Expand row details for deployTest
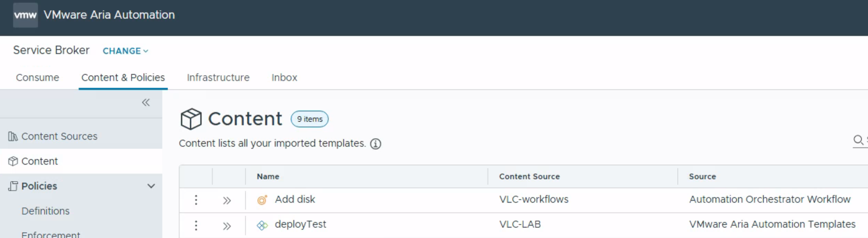Screen dimensions: 868x238 (x=227, y=226)
